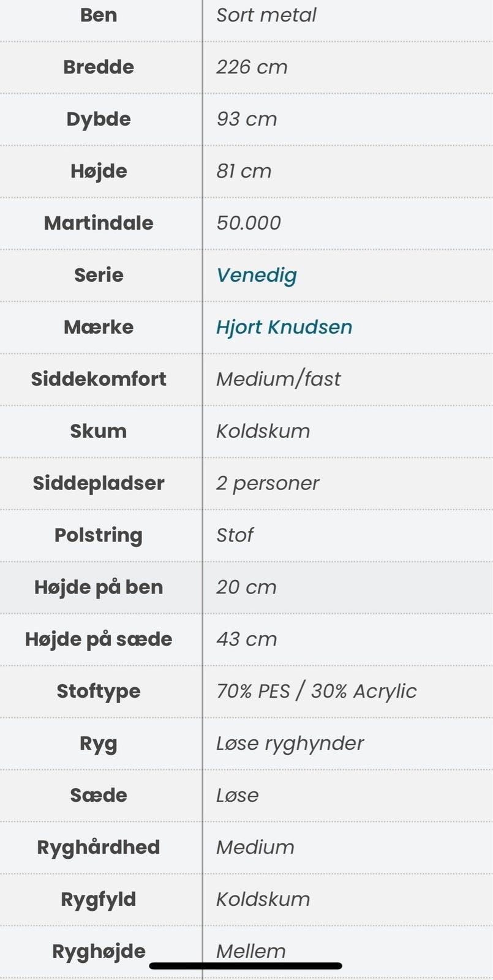Tap the home indicator bar at bottom

(246, 966)
